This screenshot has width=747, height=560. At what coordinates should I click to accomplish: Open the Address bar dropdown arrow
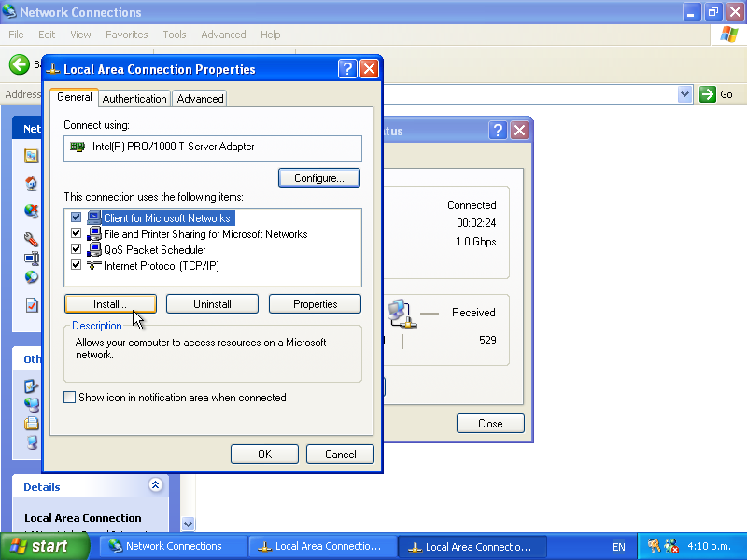[684, 94]
